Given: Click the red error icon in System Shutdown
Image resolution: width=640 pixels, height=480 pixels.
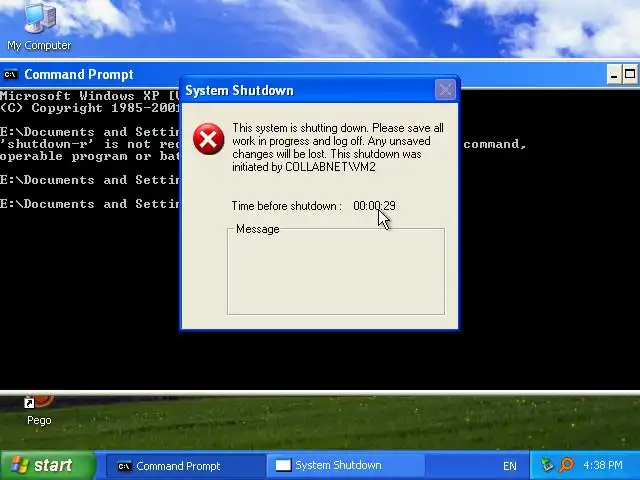Looking at the screenshot, I should 209,139.
